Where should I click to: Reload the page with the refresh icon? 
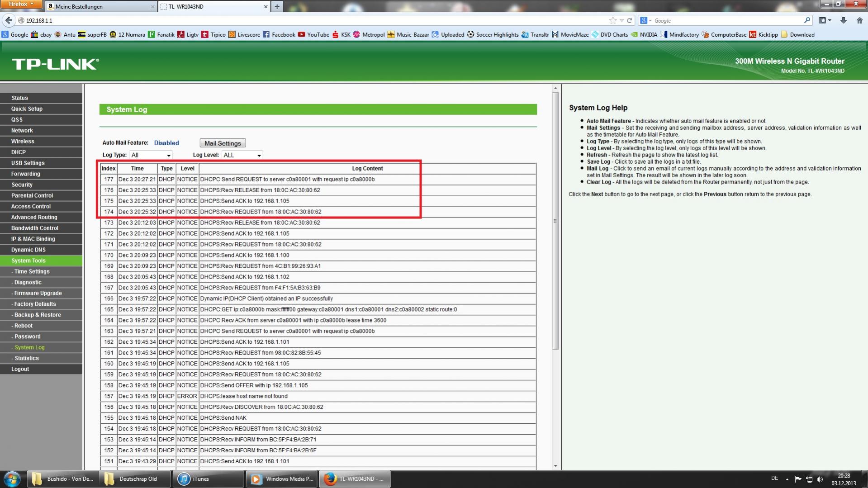(x=629, y=20)
